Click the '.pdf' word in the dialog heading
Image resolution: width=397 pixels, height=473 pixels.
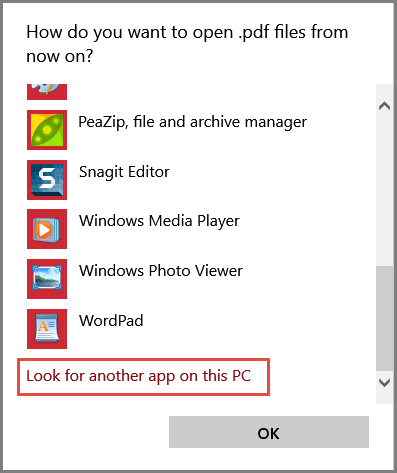click(253, 33)
